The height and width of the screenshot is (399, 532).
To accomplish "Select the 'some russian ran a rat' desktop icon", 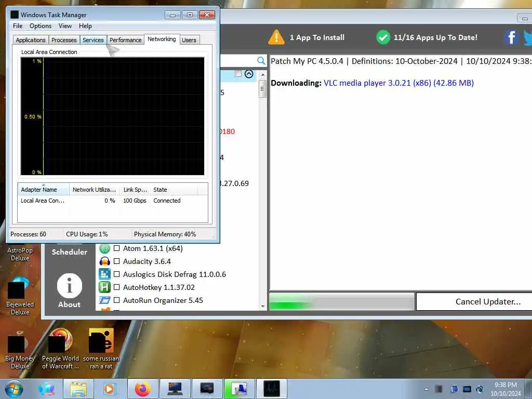I will click(101, 350).
